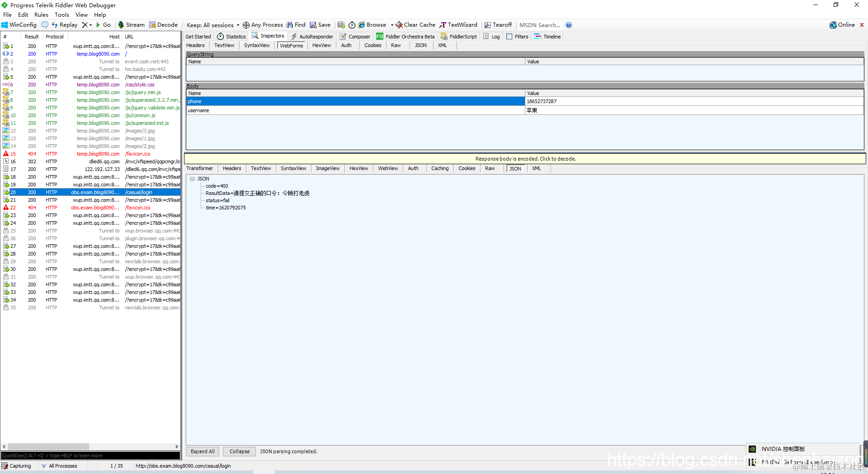Viewport: 868px width, 474px height.
Task: Open the FiddlerScript tab
Action: (x=458, y=37)
